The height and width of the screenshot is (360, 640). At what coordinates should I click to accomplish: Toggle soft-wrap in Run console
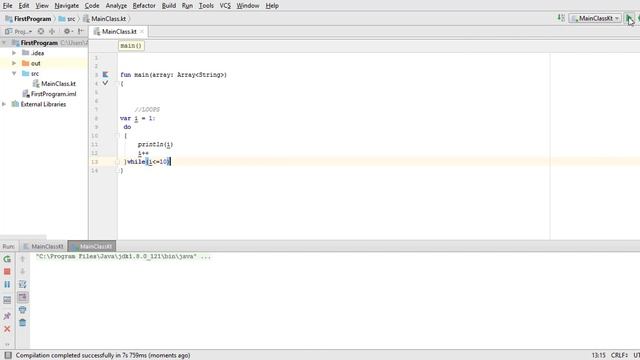point(23,284)
